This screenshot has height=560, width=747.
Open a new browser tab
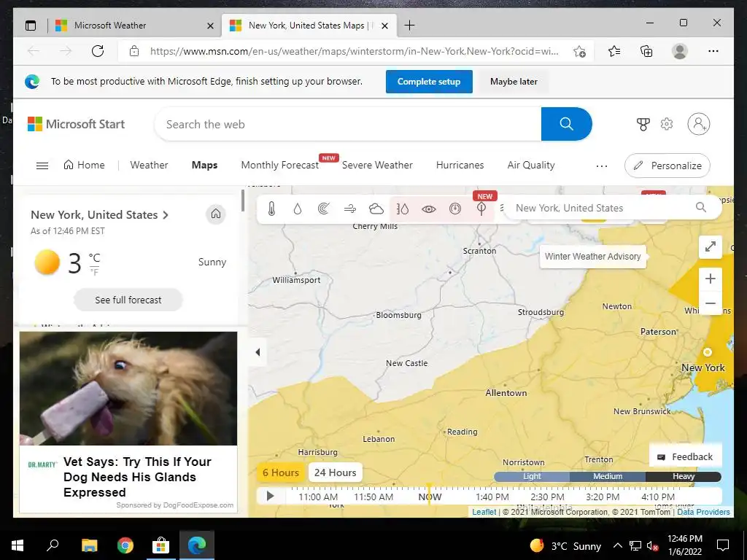point(409,26)
